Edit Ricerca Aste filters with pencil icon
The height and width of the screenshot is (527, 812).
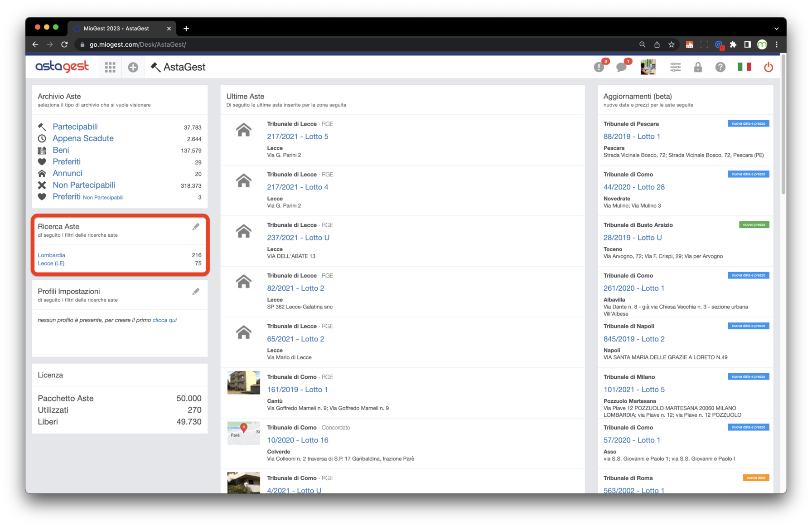click(x=196, y=227)
